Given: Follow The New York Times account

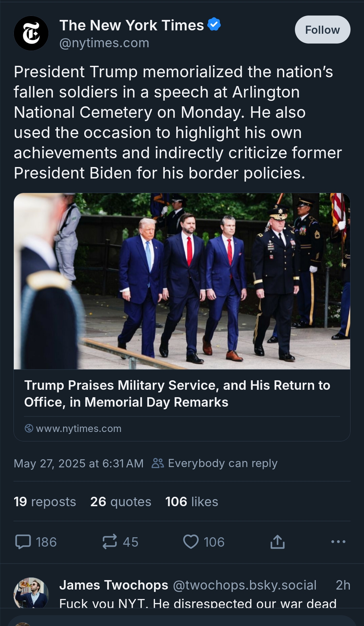Looking at the screenshot, I should (x=322, y=30).
